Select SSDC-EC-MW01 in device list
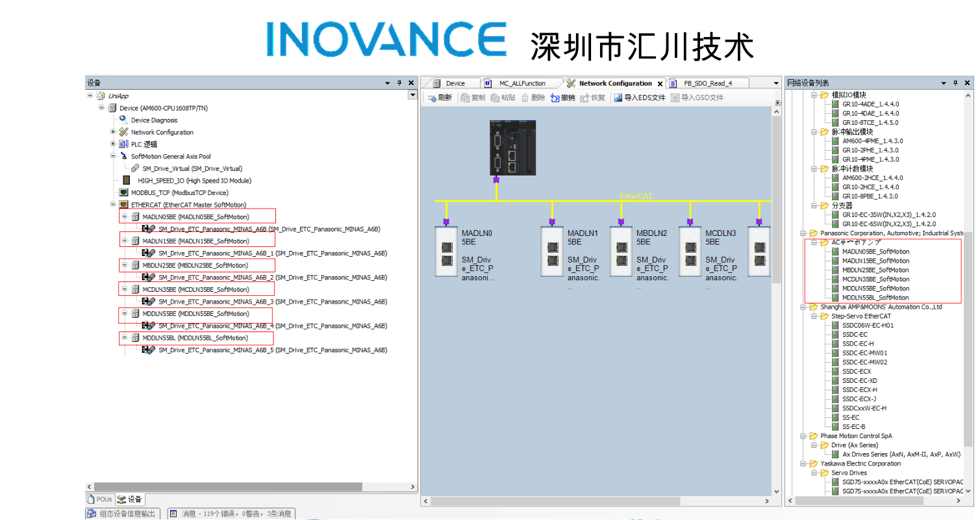Image resolution: width=980 pixels, height=520 pixels. [864, 353]
